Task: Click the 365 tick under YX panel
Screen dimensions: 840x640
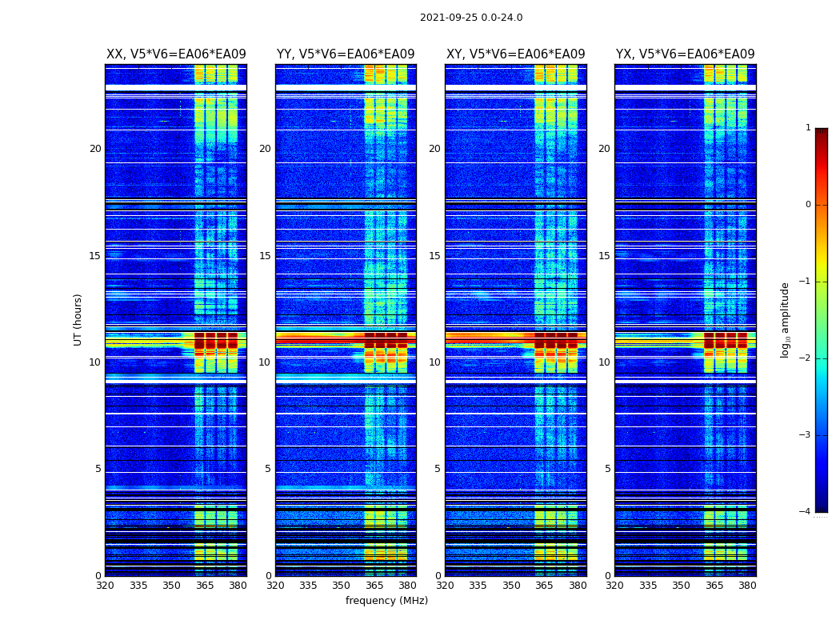Action: pos(714,586)
